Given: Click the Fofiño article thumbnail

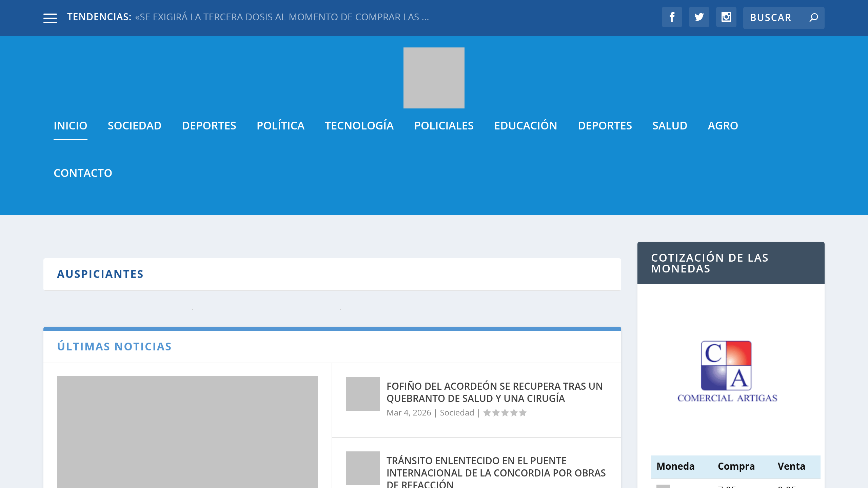Looking at the screenshot, I should 362,393.
